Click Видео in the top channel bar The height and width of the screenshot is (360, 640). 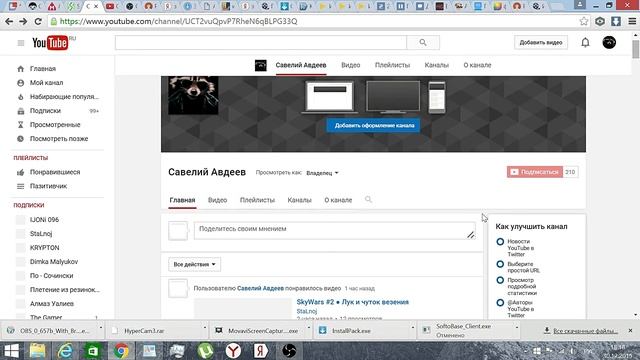351,65
